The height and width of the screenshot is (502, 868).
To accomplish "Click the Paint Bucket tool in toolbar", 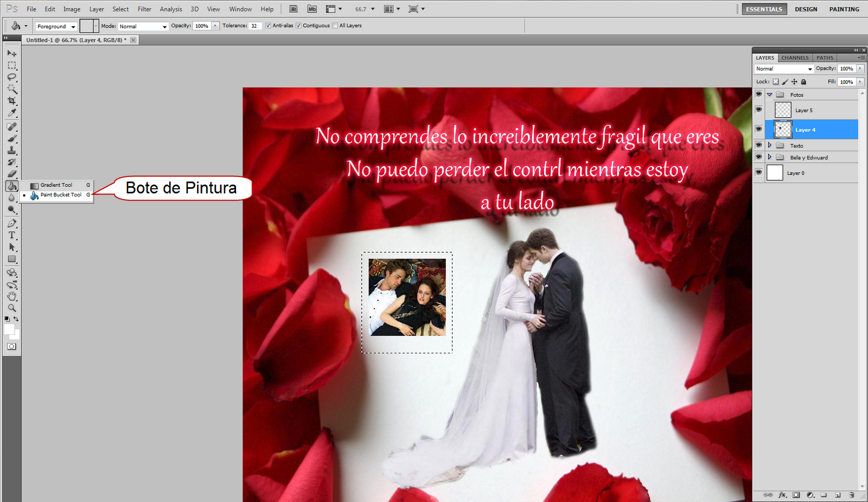I will [x=11, y=186].
